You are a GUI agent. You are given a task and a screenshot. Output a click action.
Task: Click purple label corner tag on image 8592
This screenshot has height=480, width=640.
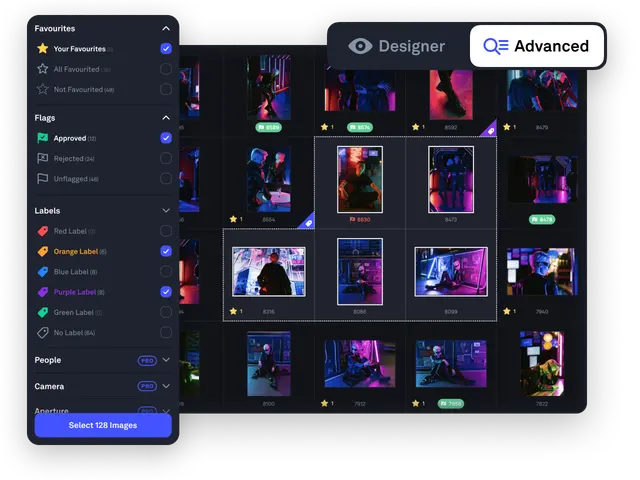coord(490,130)
